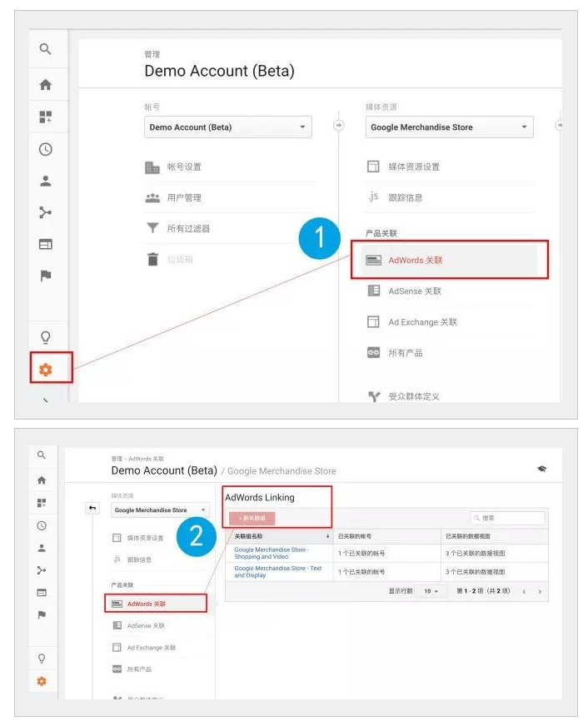The width and height of the screenshot is (588, 726).
Task: Open the Google Merchandise Store - Shopping and Video link
Action: coord(272,553)
